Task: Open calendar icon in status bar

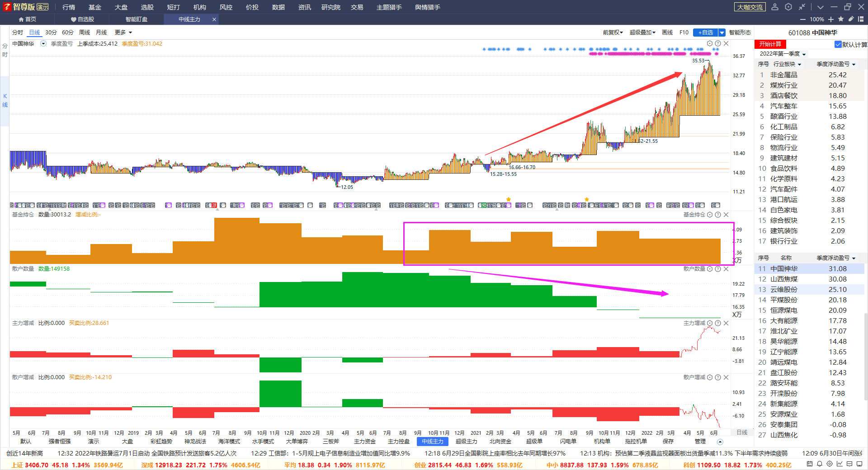Action: click(810, 464)
